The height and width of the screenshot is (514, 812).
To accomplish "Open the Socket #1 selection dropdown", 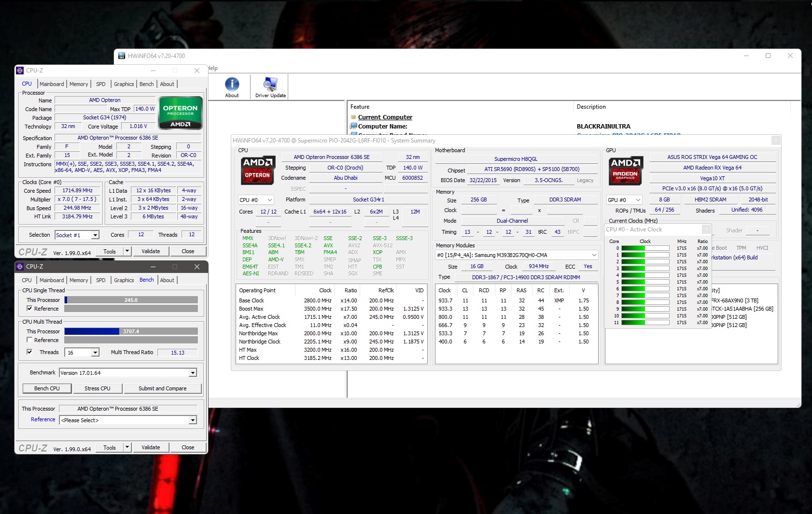I will click(x=95, y=235).
